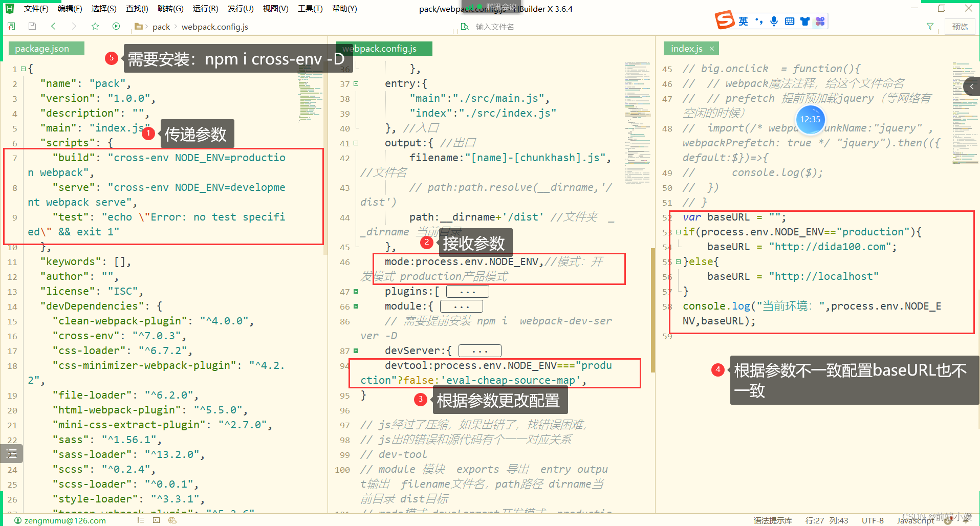Expand the folded module block at line 66

click(x=356, y=306)
